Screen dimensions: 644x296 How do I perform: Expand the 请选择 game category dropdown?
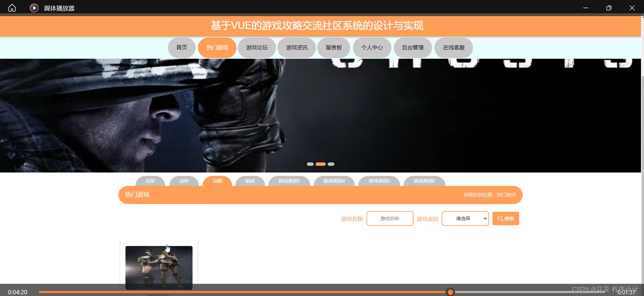pos(465,218)
